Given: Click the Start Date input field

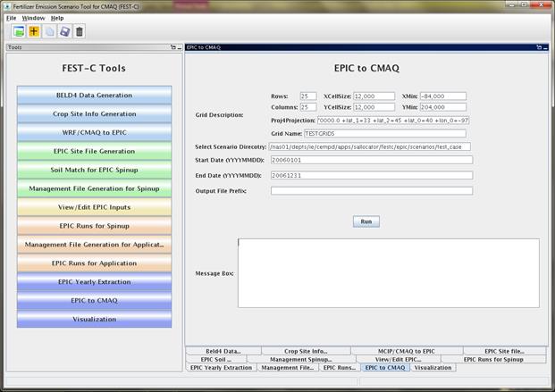Looking at the screenshot, I should (372, 160).
